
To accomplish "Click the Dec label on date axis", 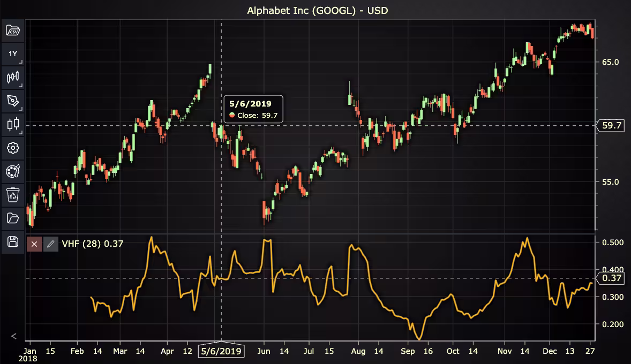I will [550, 351].
